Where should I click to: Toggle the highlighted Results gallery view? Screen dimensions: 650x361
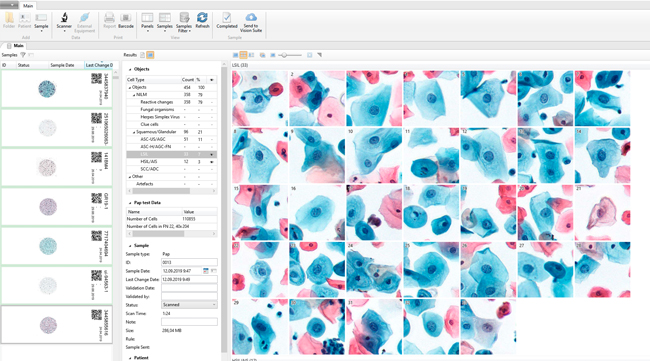(150, 55)
